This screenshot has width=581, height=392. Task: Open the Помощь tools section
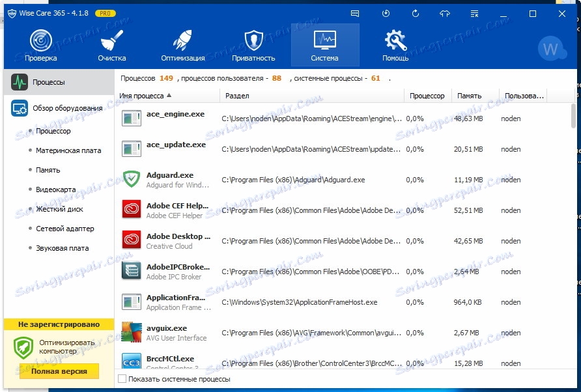click(395, 46)
